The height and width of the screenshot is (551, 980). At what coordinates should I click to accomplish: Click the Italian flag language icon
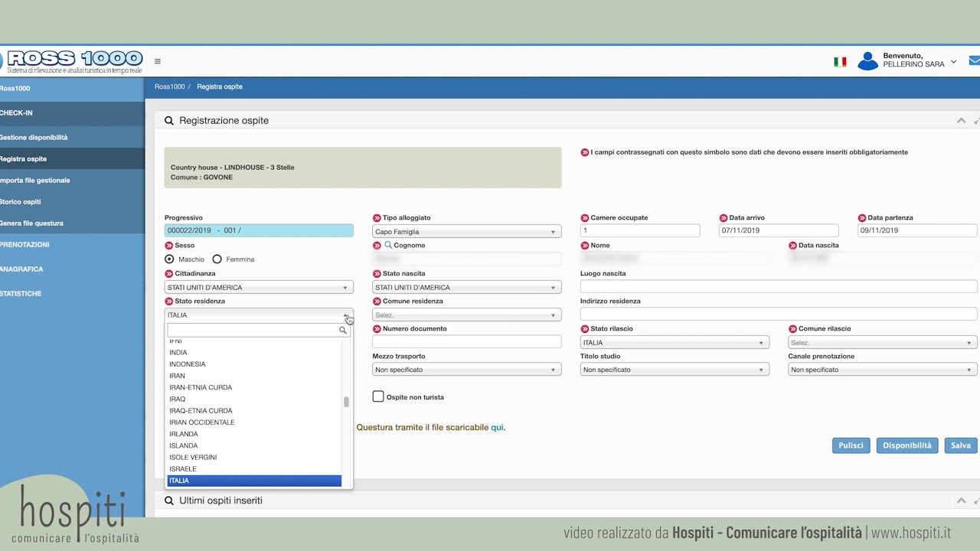[x=840, y=62]
